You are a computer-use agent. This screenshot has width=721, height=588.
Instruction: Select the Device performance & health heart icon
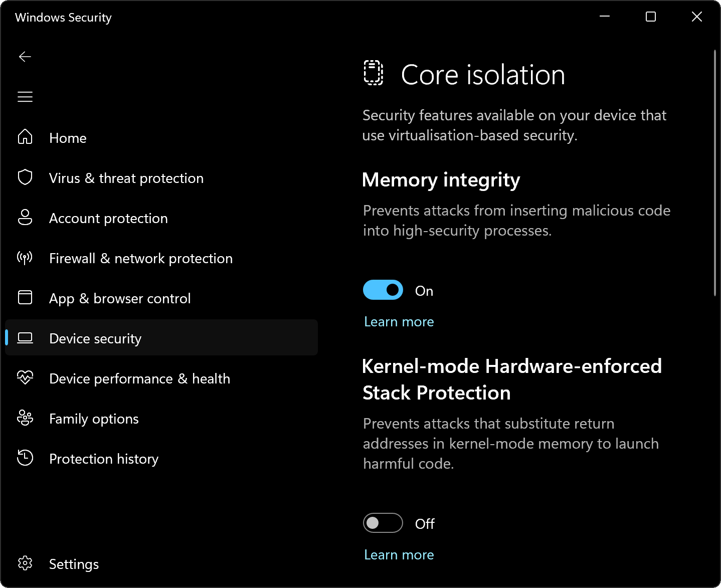pos(25,378)
